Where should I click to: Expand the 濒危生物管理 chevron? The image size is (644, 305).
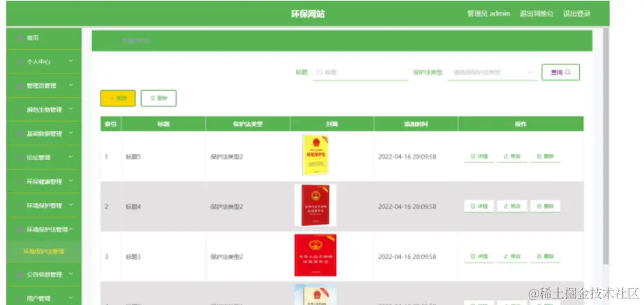click(71, 109)
